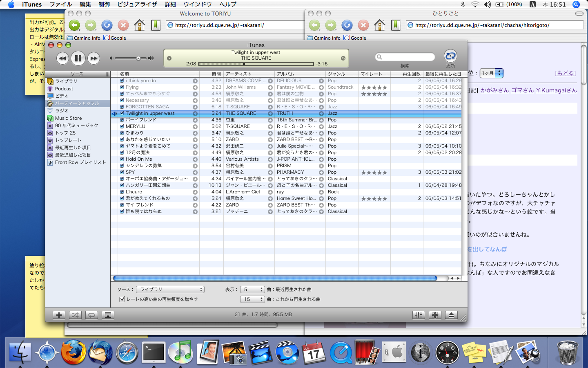Click the arrow beside artist John Williams
Screen dimensions: 588x368
click(x=270, y=88)
